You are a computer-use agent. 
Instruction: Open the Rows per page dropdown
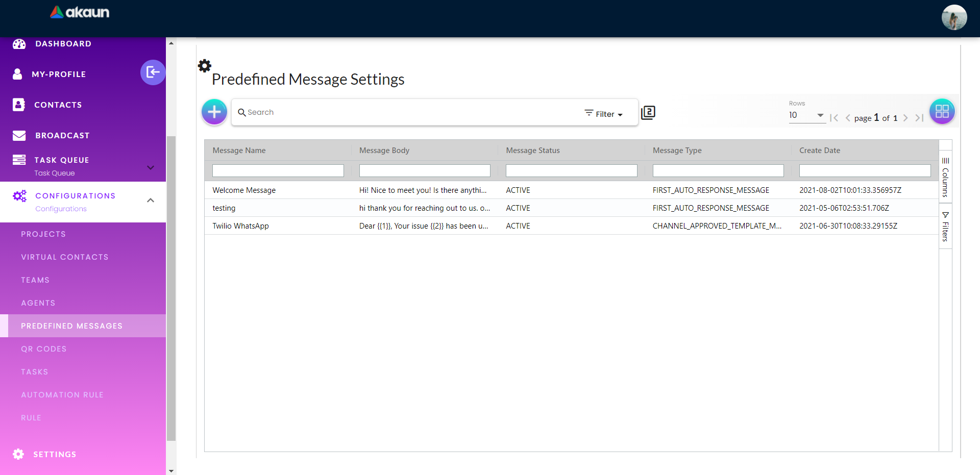click(x=806, y=115)
